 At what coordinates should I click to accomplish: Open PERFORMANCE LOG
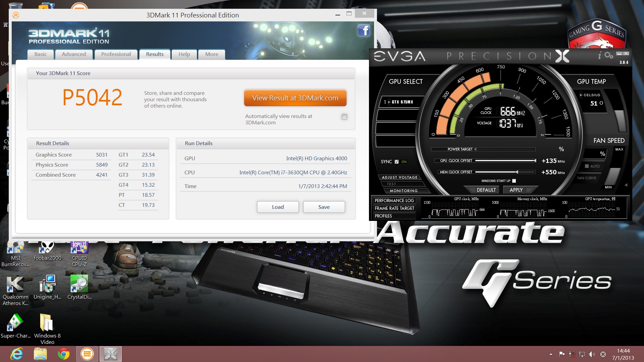click(394, 200)
